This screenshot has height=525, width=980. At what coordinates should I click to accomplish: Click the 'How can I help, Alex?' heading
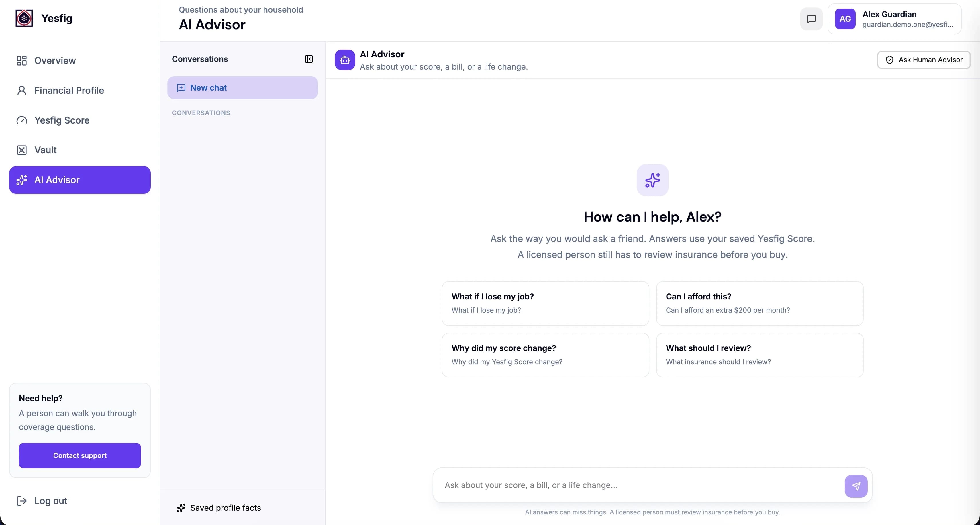652,216
